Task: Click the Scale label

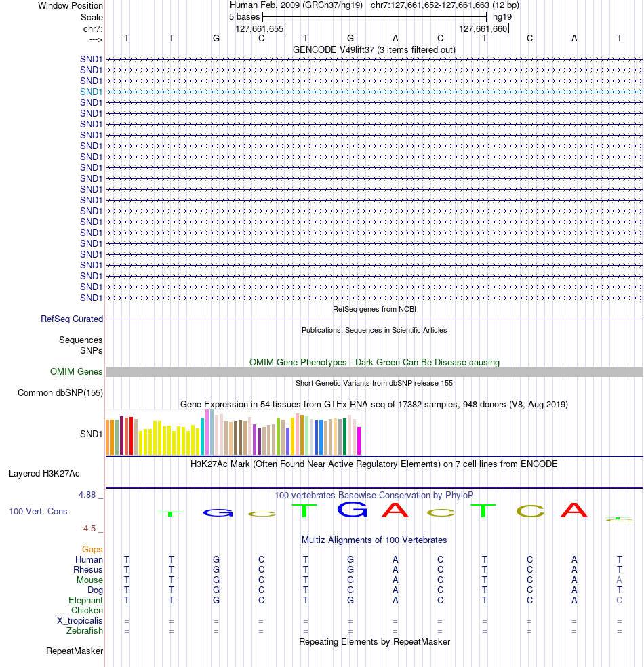Action: coord(92,17)
